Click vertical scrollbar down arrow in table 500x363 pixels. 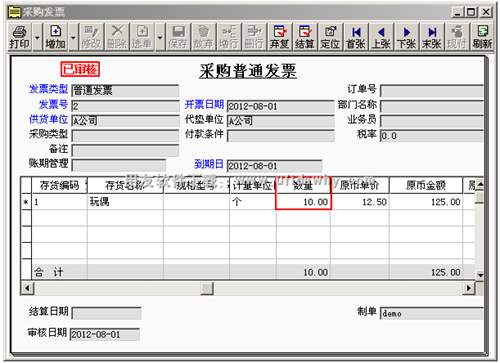480,275
